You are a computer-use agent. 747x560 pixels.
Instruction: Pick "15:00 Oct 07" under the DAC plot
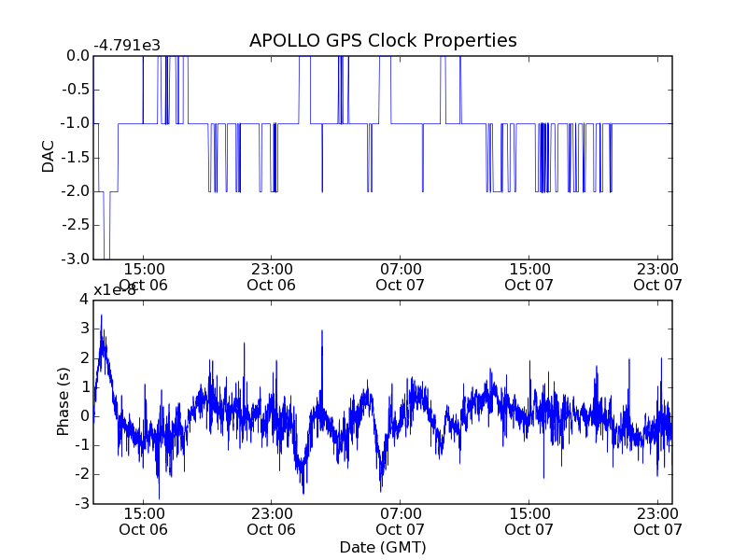coord(529,277)
